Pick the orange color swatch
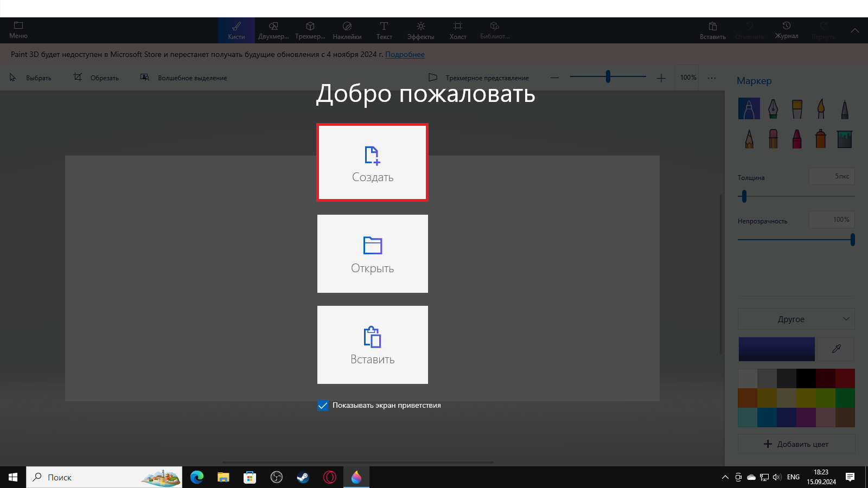The image size is (868, 488). pyautogui.click(x=748, y=398)
